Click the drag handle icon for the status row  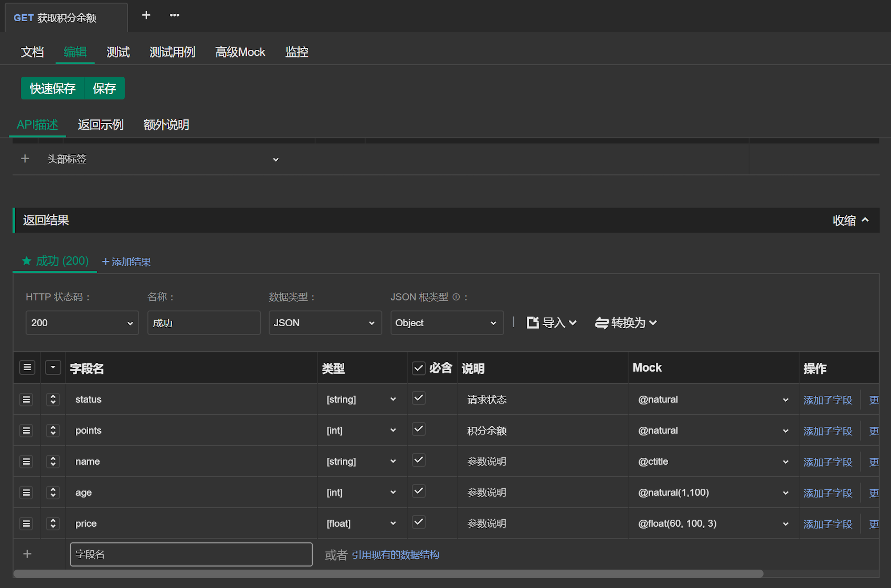[x=27, y=400]
